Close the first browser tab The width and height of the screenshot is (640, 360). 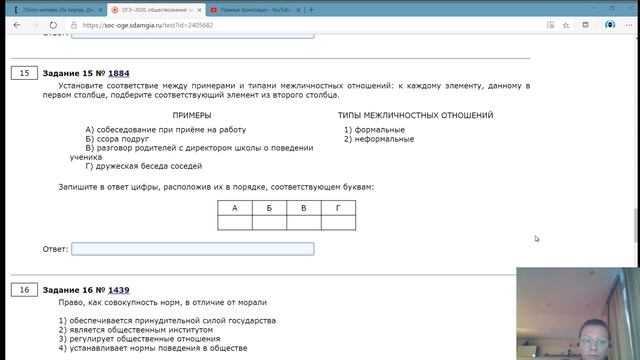tap(100, 10)
